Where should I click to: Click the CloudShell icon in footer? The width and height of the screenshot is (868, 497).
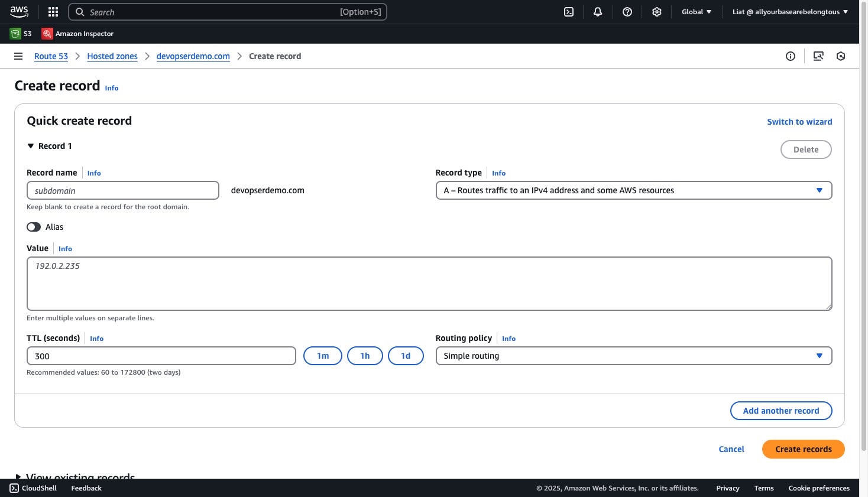point(14,488)
